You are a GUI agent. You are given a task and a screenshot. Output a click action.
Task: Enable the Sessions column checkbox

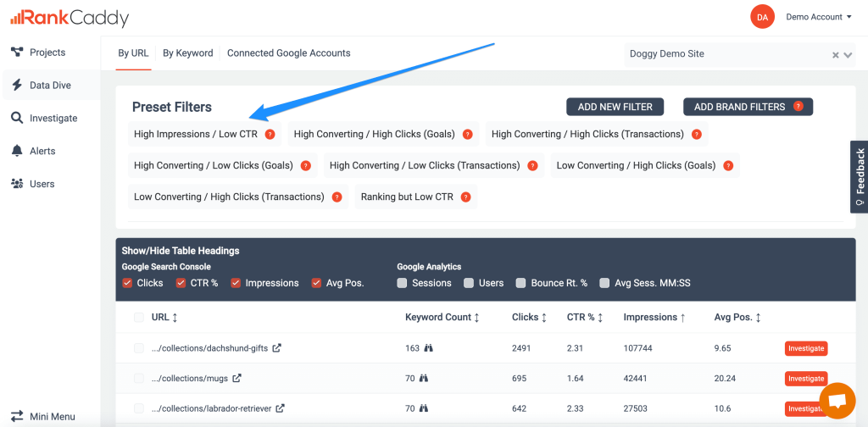coord(402,283)
